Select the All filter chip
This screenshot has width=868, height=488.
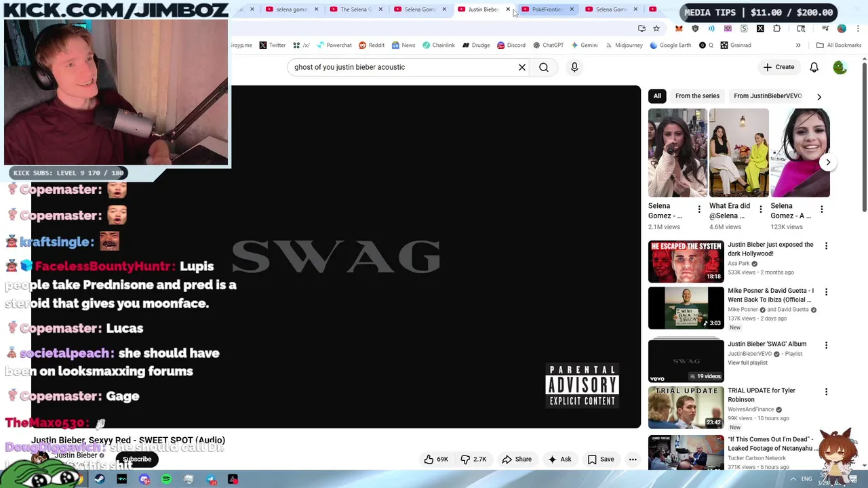657,96
